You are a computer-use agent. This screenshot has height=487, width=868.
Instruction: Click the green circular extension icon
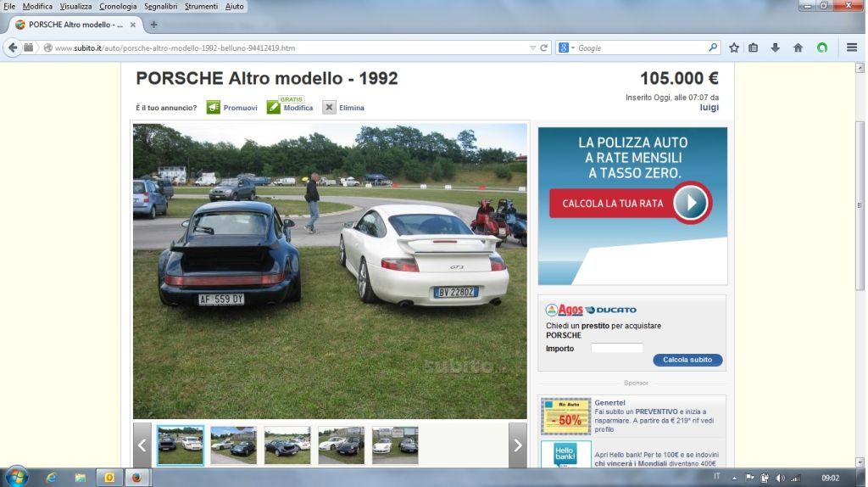[822, 48]
